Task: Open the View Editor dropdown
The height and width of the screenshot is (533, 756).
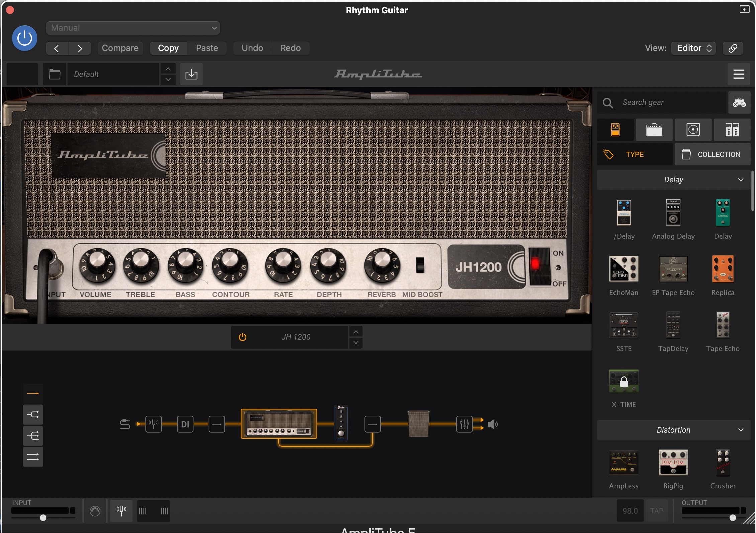Action: point(693,48)
